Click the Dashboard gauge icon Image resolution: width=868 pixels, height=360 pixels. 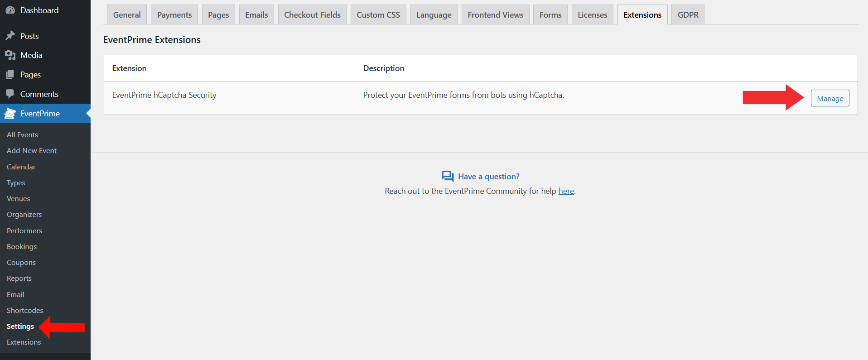click(x=10, y=10)
